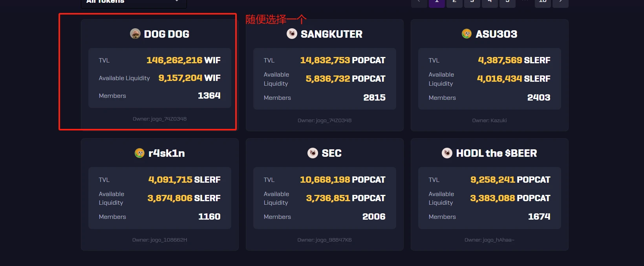
Task: Click HODL the $BEER TVL value 9,258,241
Action: point(492,180)
